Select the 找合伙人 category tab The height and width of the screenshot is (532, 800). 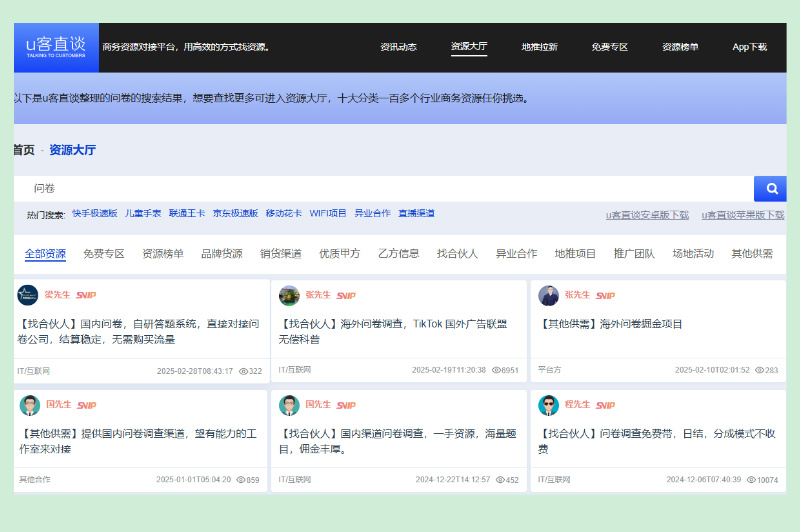coord(457,254)
